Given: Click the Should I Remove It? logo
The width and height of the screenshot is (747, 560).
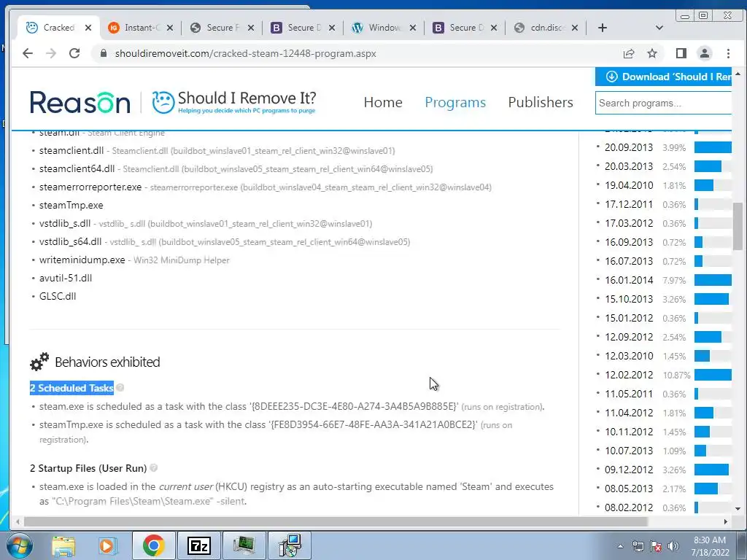Looking at the screenshot, I should pyautogui.click(x=234, y=102).
